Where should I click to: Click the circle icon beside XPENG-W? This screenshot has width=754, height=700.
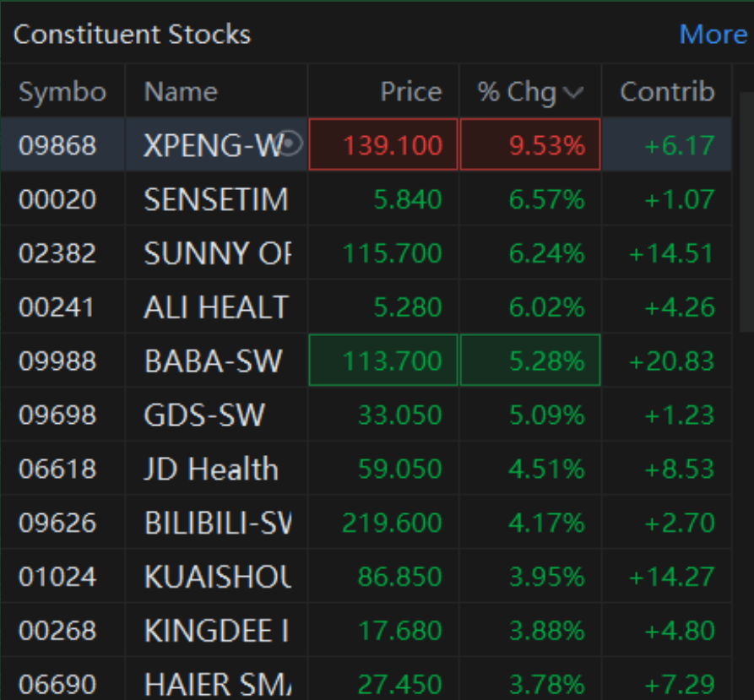(x=290, y=144)
